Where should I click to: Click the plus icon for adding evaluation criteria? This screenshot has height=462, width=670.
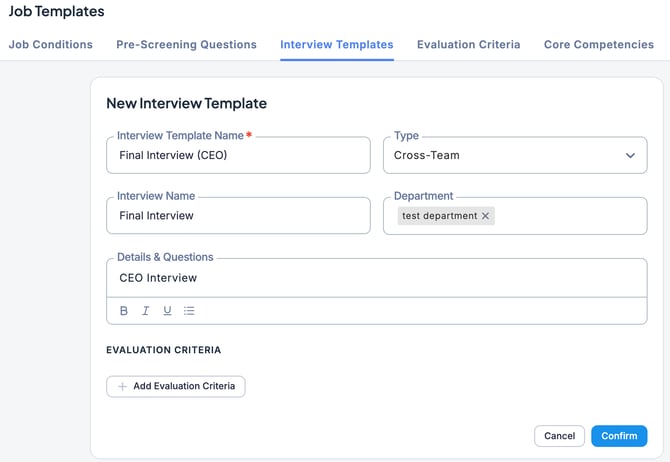tap(122, 386)
